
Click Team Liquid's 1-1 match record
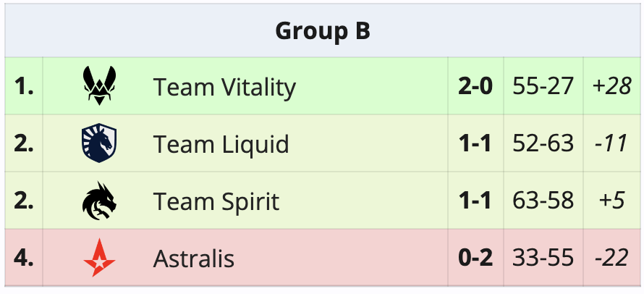click(475, 144)
